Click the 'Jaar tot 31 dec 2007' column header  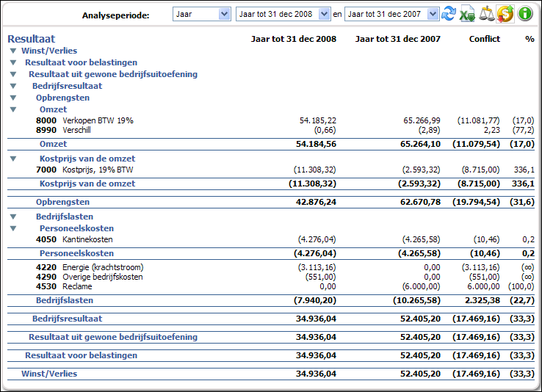click(398, 39)
